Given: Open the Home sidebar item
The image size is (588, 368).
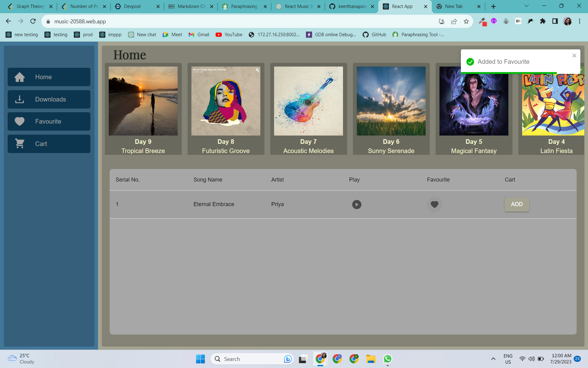Looking at the screenshot, I should (x=49, y=77).
